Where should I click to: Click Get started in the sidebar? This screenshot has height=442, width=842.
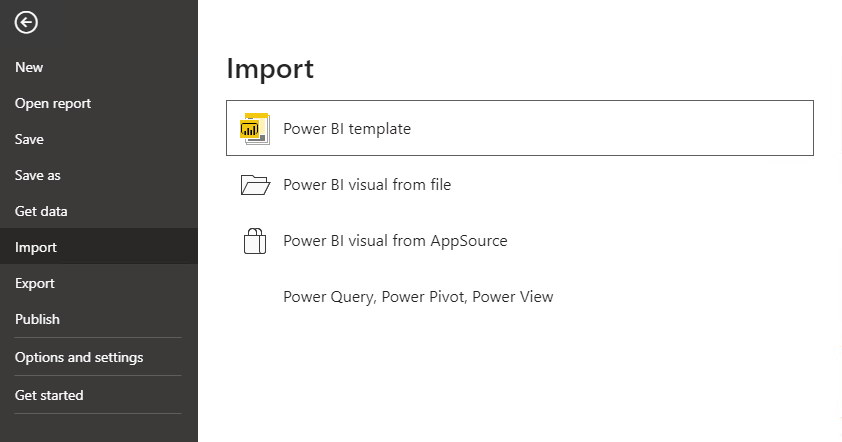49,395
